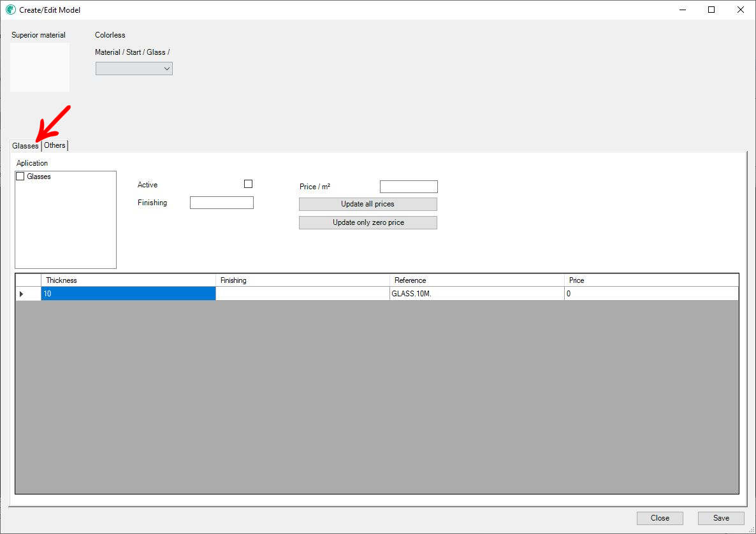The width and height of the screenshot is (756, 534).
Task: Select the empty Finishing cell in row 10
Action: 303,294
